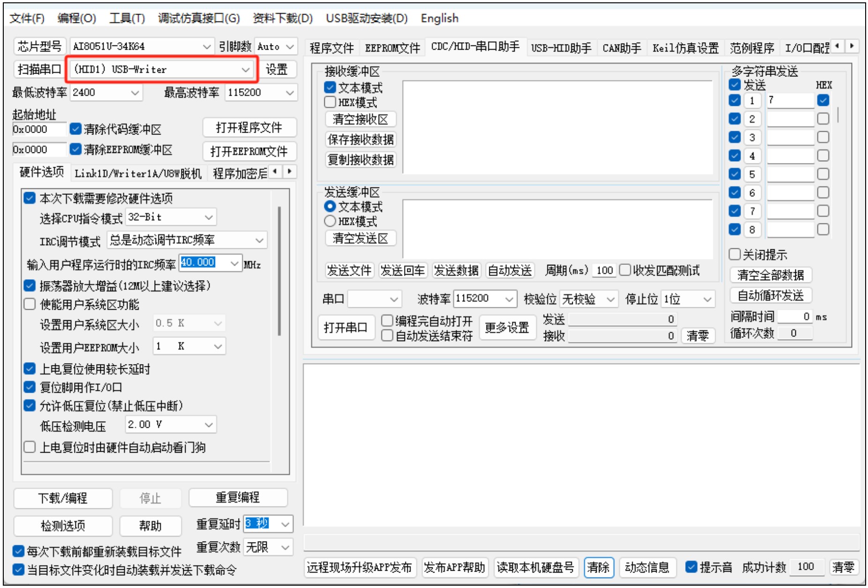This screenshot has height=588, width=868.
Task: Enable 编程完自动打开 checkbox
Action: [387, 320]
